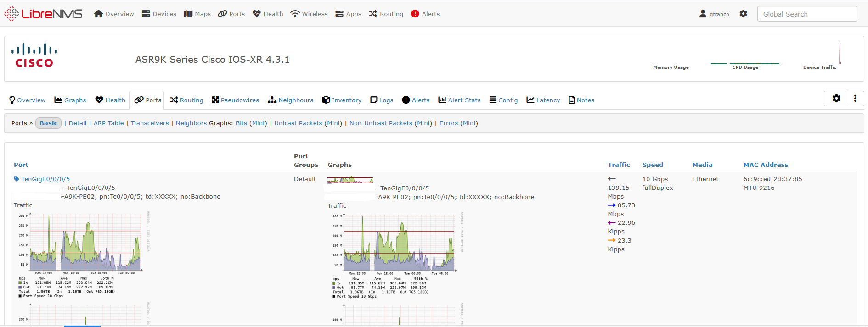Open the Pseudowires tab label
Image resolution: width=868 pixels, height=327 pixels.
pyautogui.click(x=240, y=100)
